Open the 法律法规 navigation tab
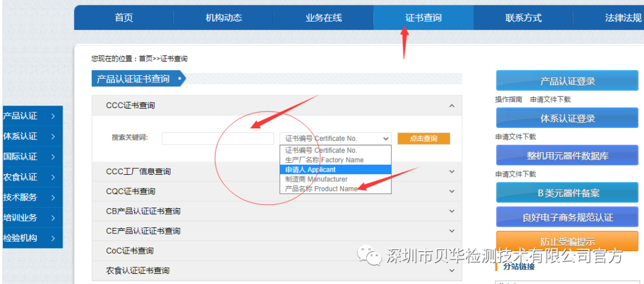 point(609,18)
